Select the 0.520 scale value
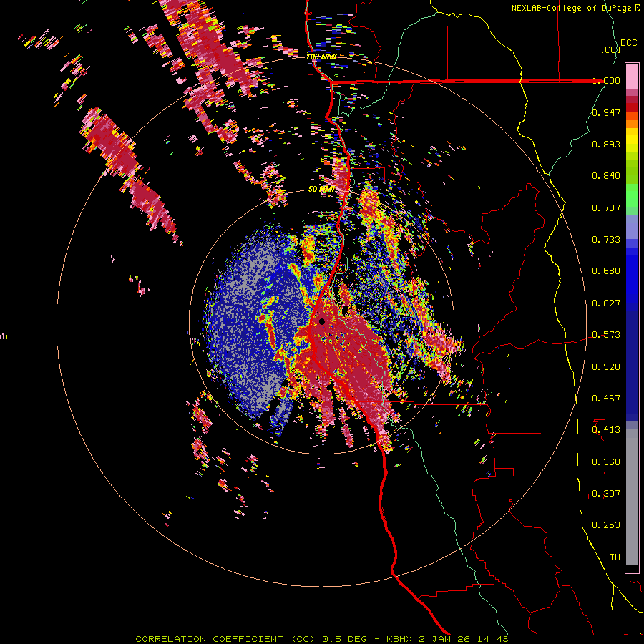 (x=606, y=367)
